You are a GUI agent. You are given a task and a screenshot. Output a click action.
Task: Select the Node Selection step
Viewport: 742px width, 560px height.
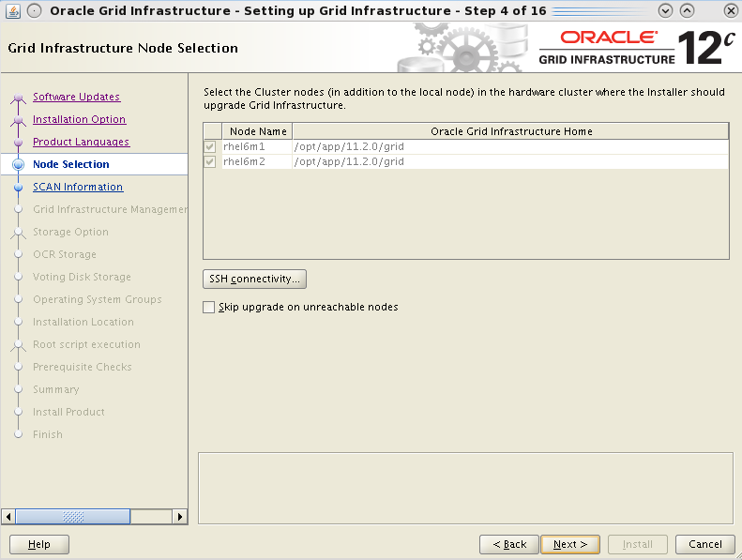[71, 164]
